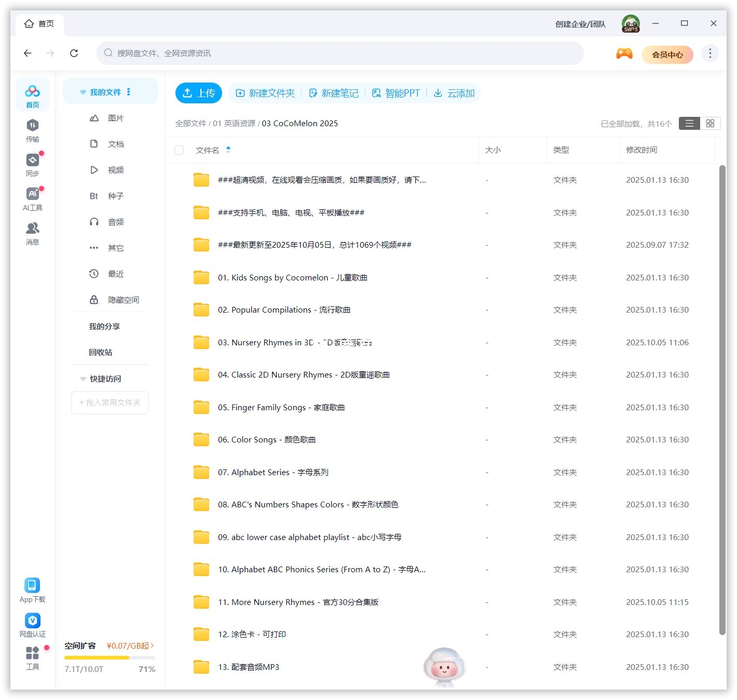Select the 传输 (transfers) icon in sidebar
The image size is (737, 700).
click(32, 129)
